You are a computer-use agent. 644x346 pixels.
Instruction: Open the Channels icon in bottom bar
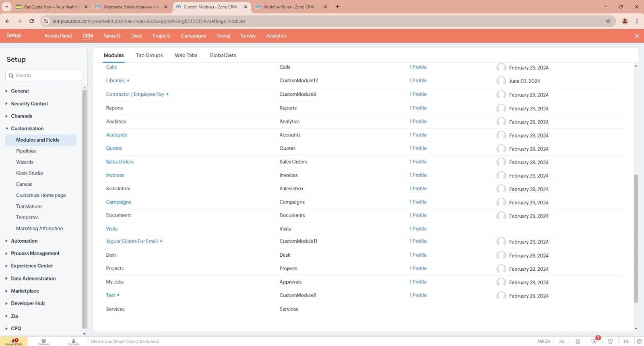coord(43,342)
